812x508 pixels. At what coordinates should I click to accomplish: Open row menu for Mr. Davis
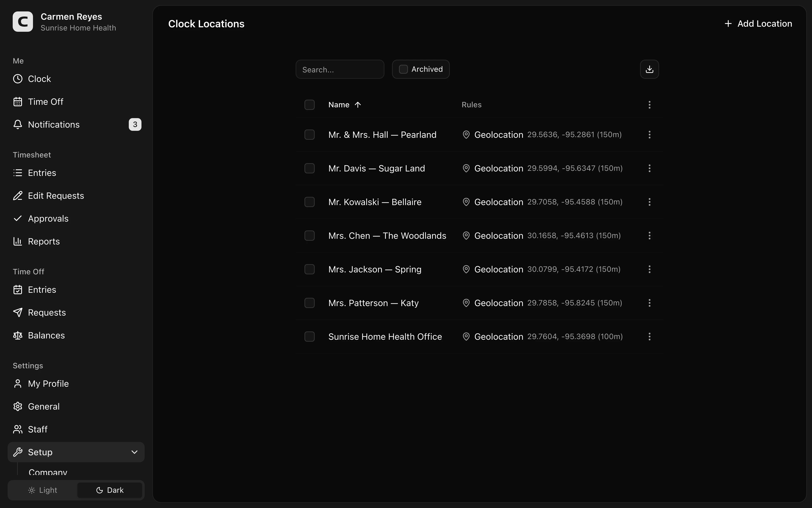click(649, 168)
